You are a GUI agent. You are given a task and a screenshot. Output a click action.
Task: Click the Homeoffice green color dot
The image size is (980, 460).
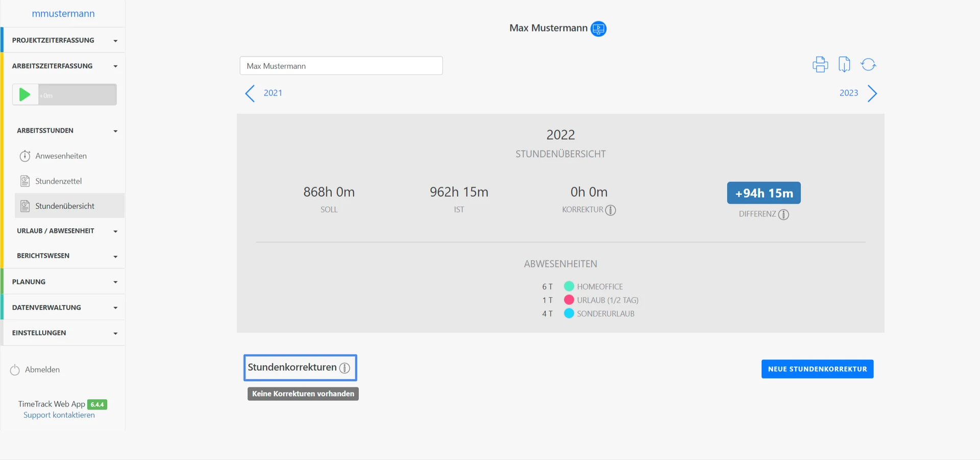tap(569, 286)
